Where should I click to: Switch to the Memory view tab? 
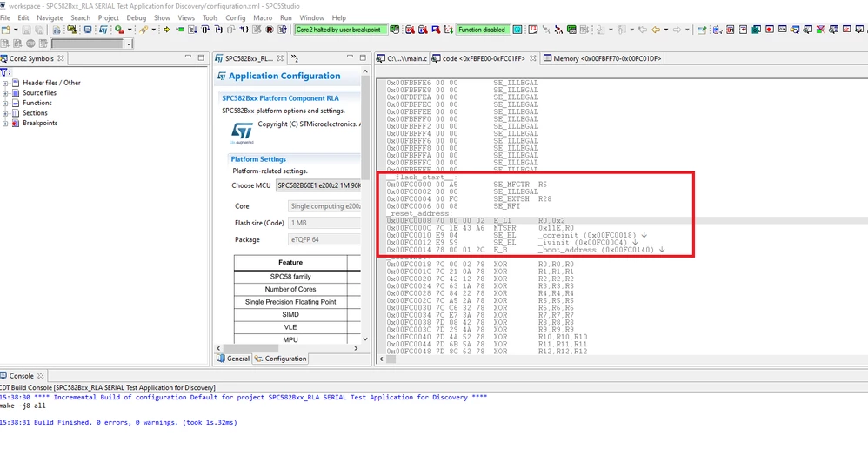pyautogui.click(x=602, y=58)
